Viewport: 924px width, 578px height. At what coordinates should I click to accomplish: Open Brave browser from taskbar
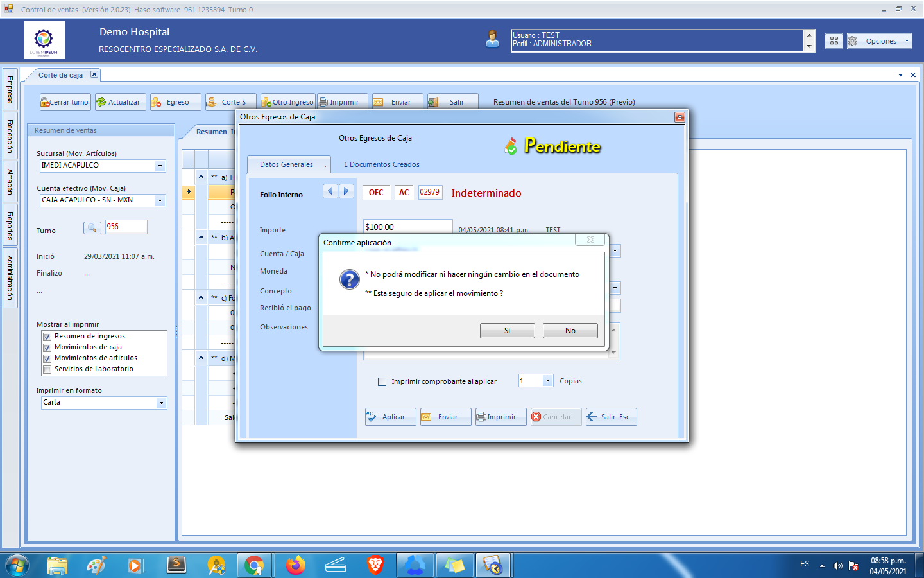[375, 566]
